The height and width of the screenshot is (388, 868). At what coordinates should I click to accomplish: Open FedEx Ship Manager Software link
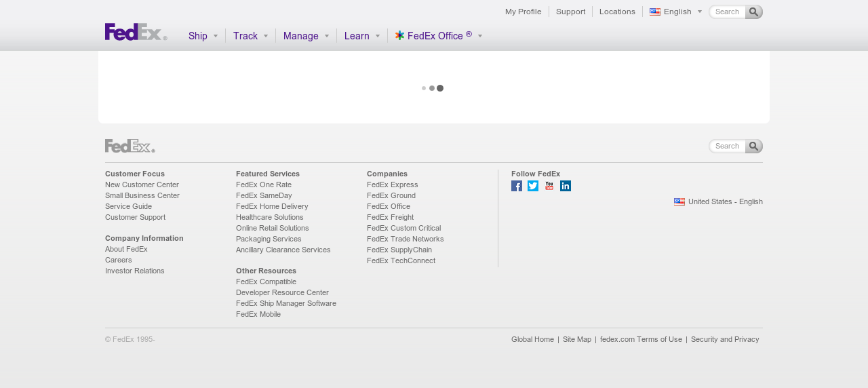(286, 303)
